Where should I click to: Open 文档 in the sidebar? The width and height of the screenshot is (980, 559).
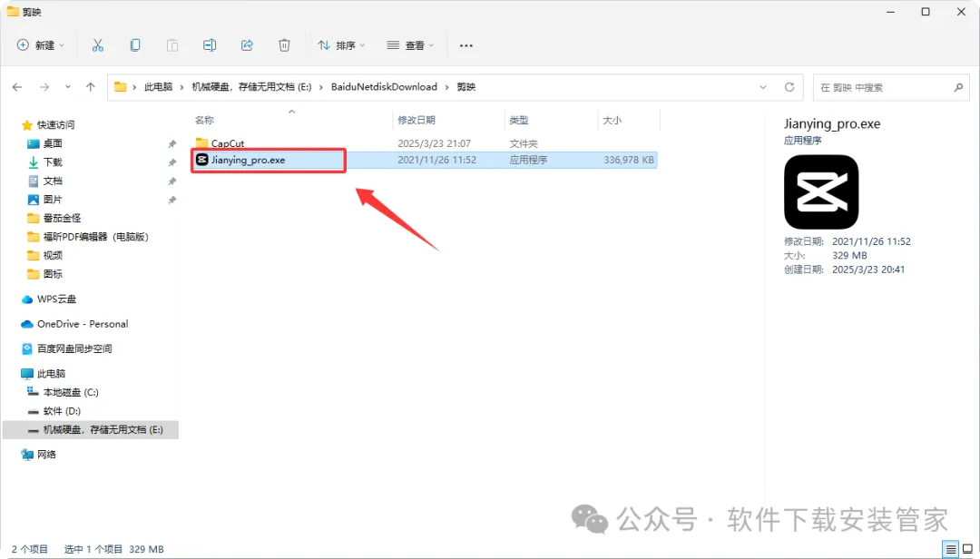click(53, 181)
